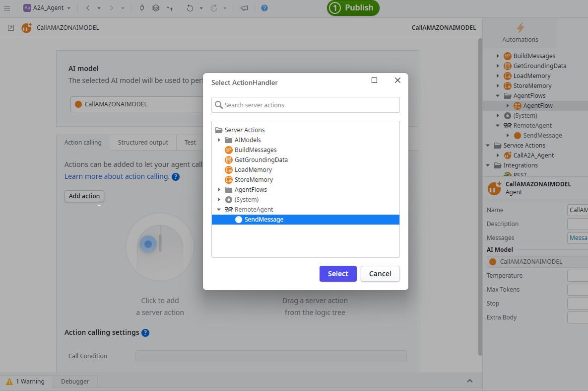Click the Call Condition input field
588x391 pixels.
[x=271, y=356]
